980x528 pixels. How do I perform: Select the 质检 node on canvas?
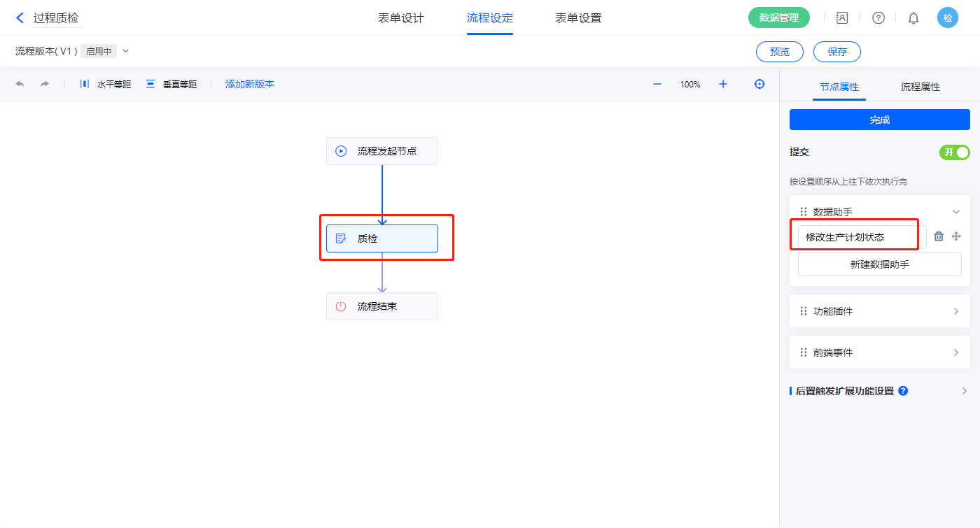pyautogui.click(x=381, y=238)
